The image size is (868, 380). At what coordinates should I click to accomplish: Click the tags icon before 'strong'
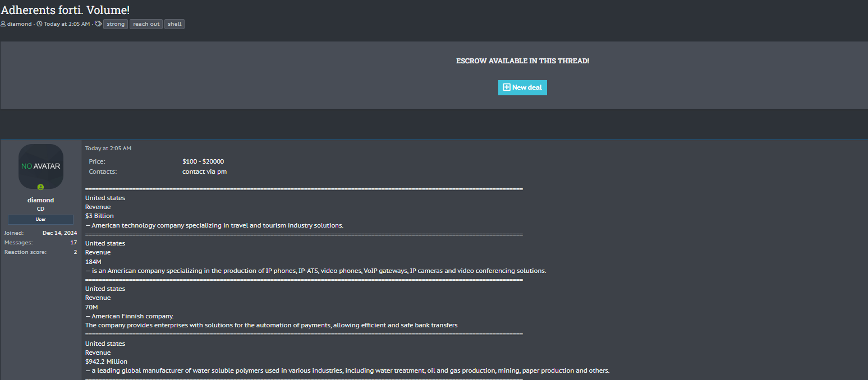(x=98, y=24)
